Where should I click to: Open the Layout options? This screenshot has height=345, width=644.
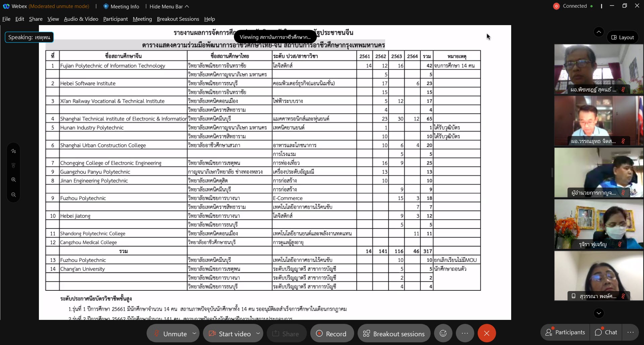623,37
